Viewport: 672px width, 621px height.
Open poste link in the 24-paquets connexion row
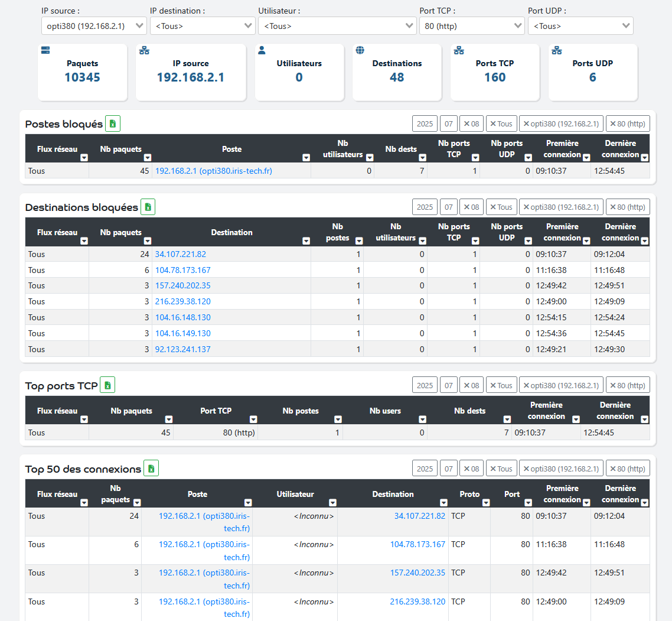coord(204,522)
